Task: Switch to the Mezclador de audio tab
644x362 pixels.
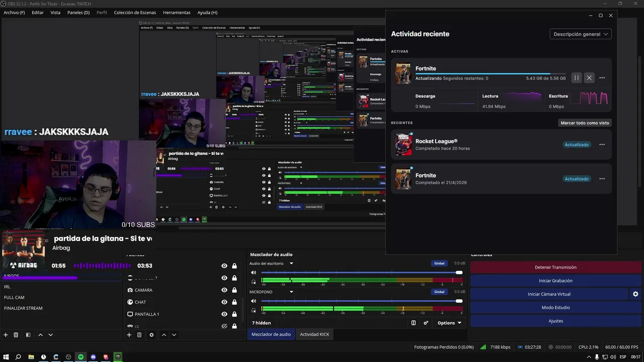Action: point(271,334)
